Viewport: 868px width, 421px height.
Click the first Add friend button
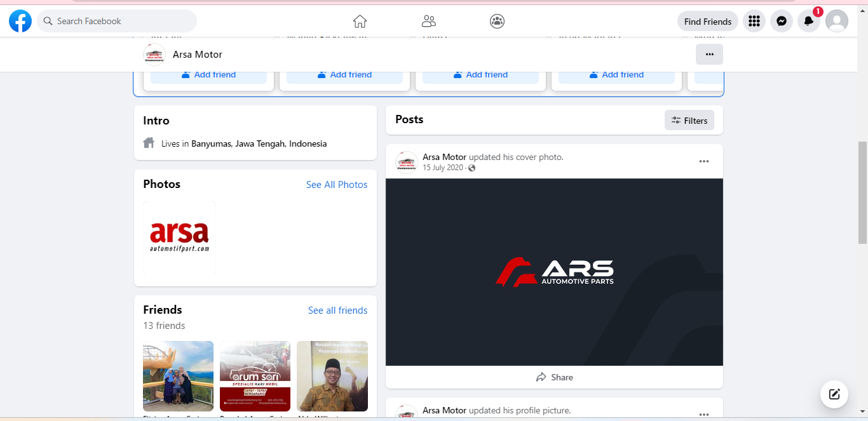(x=208, y=75)
